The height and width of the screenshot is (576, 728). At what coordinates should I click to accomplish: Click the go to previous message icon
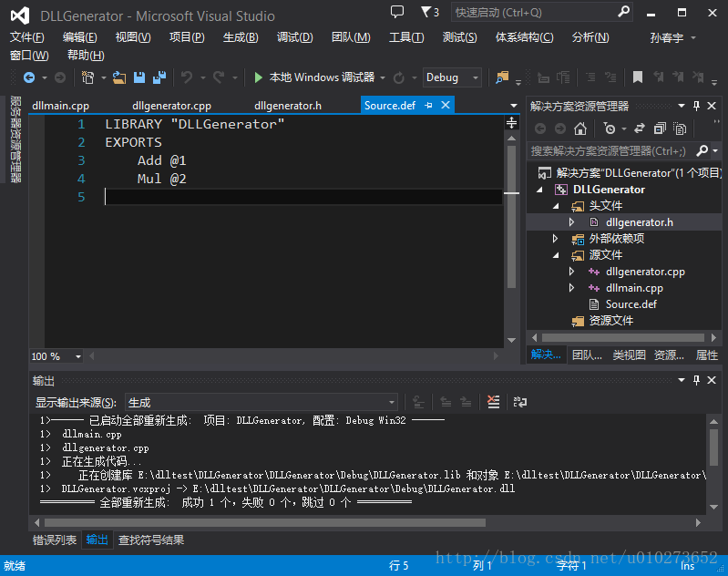click(446, 402)
